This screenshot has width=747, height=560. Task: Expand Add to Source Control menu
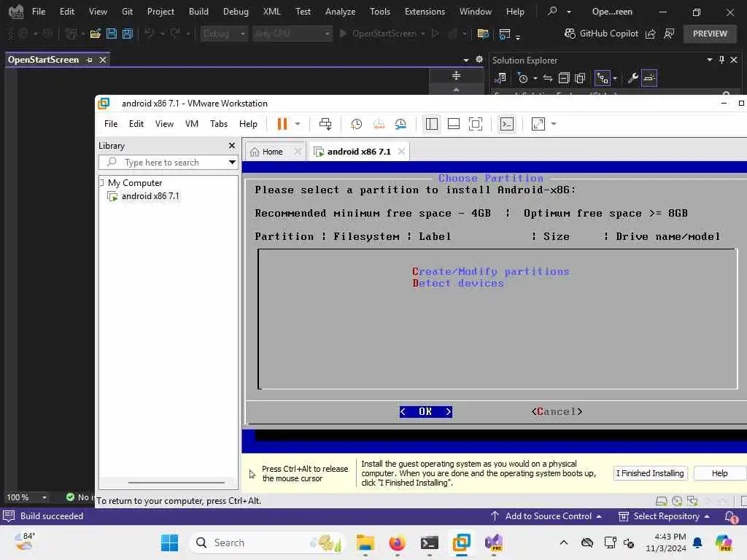coord(546,516)
